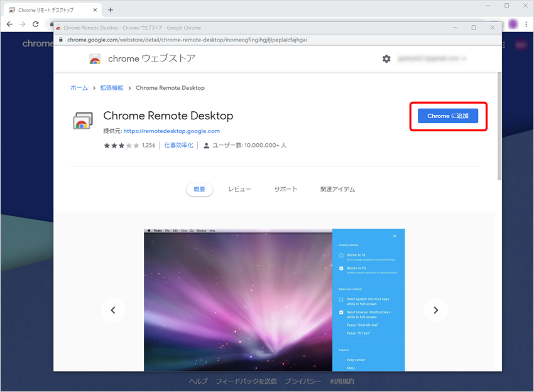534x392 pixels.
Task: Click the ユーザー数: 10,000,000+ 人 text
Action: pos(249,145)
